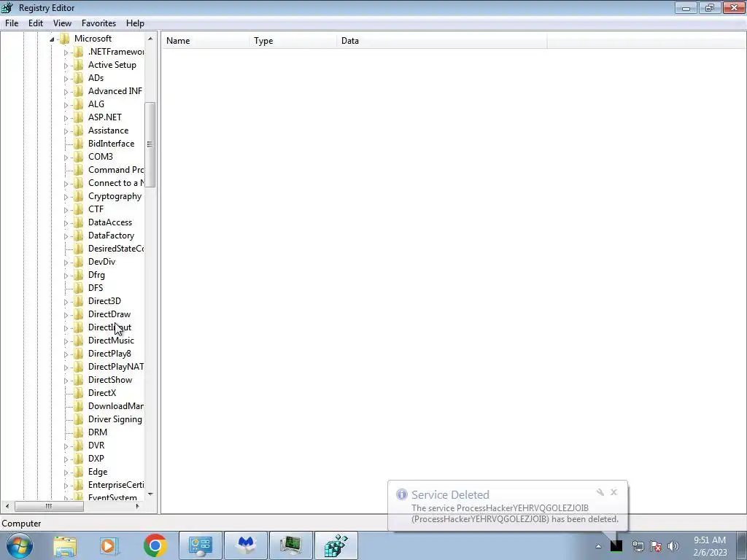Open Google Chrome from taskbar
This screenshot has height=560, width=747.
coord(155,545)
